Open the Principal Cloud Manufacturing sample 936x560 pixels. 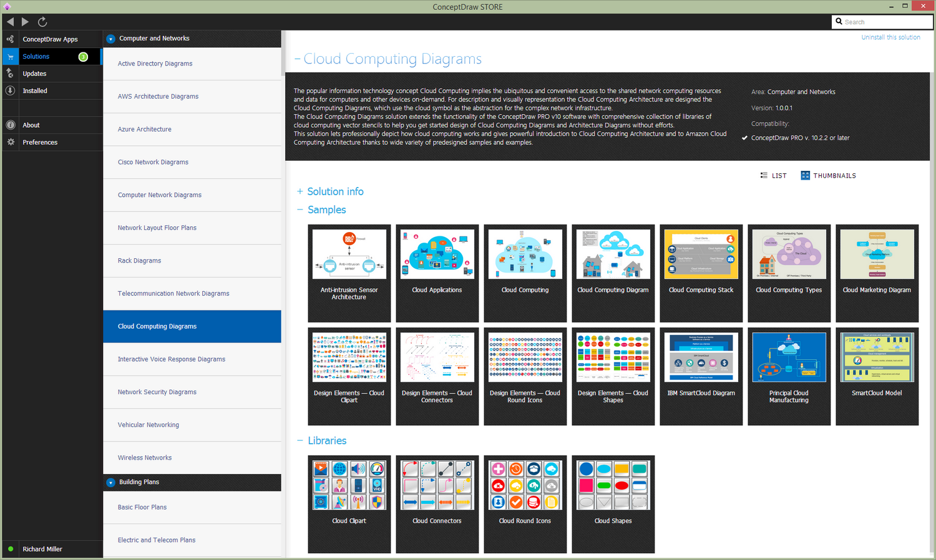[x=789, y=377]
